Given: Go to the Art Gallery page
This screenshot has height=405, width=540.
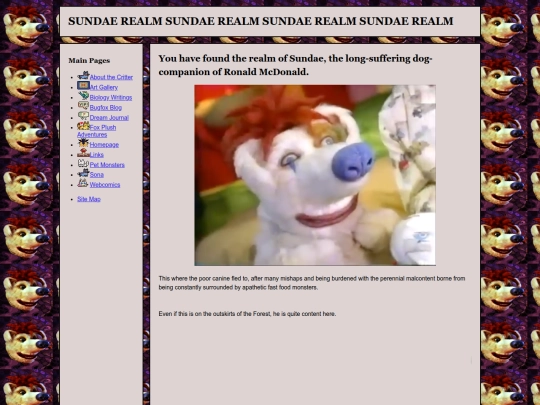Looking at the screenshot, I should (x=104, y=87).
